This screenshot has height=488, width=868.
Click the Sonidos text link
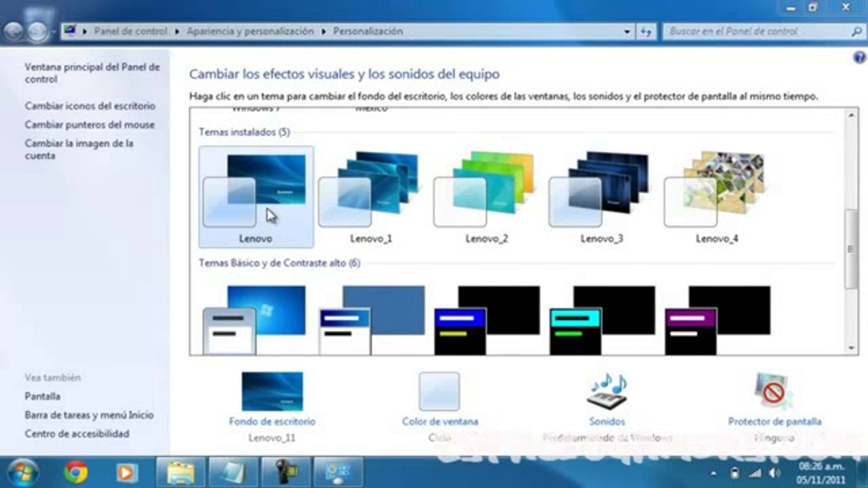(607, 421)
